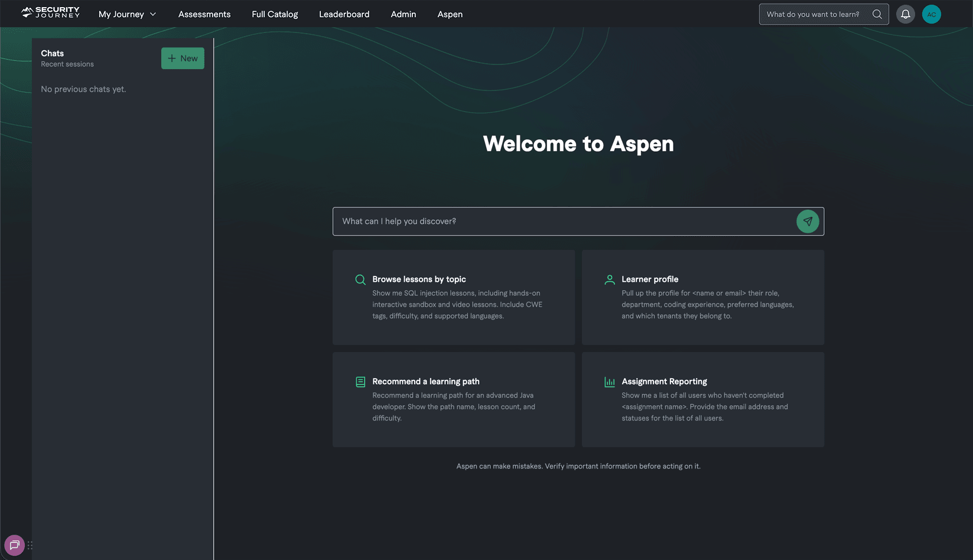Open the AC user avatar menu
973x560 pixels.
click(x=932, y=14)
